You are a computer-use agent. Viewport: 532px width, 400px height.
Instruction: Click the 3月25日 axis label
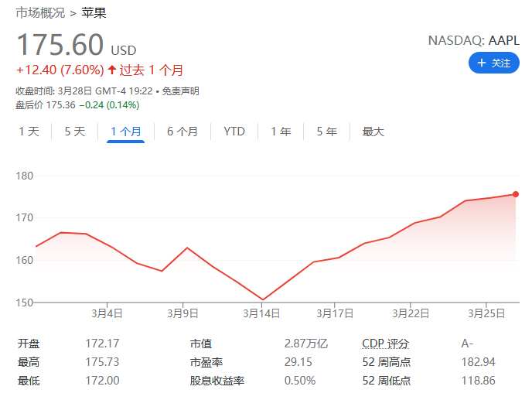486,313
